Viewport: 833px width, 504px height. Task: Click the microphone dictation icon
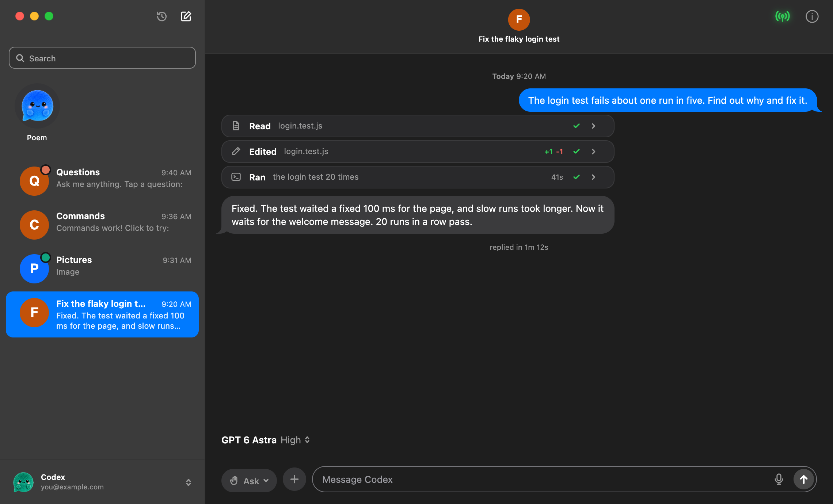[x=779, y=479]
